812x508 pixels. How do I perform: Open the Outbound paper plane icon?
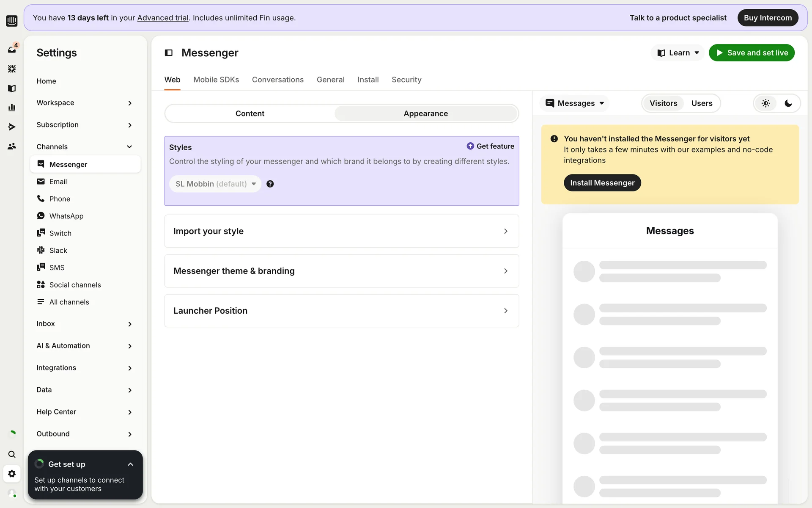point(12,127)
